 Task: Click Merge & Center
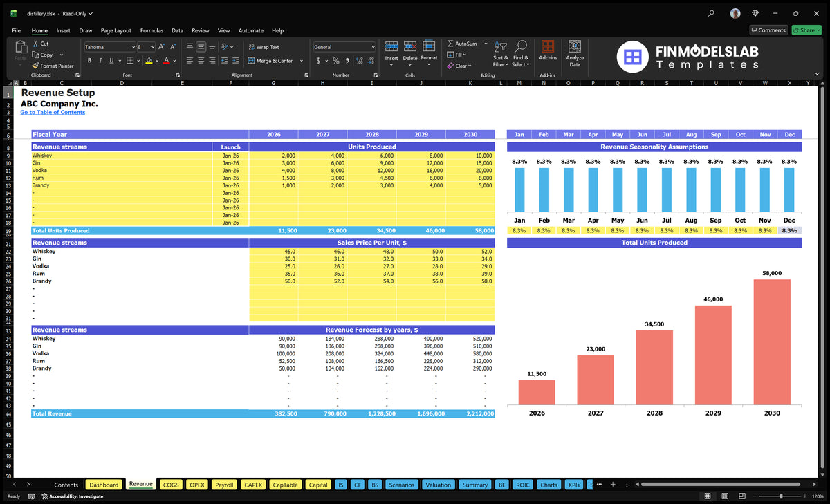pyautogui.click(x=270, y=61)
